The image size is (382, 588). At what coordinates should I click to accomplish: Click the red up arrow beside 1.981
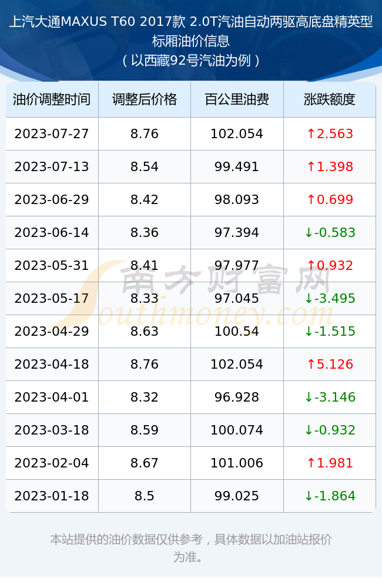pos(311,463)
